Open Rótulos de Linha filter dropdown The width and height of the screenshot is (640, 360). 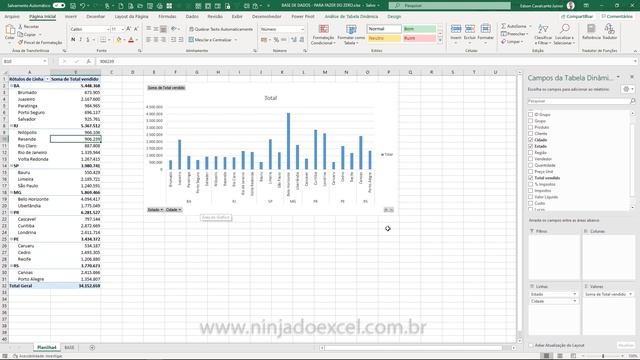[x=47, y=79]
